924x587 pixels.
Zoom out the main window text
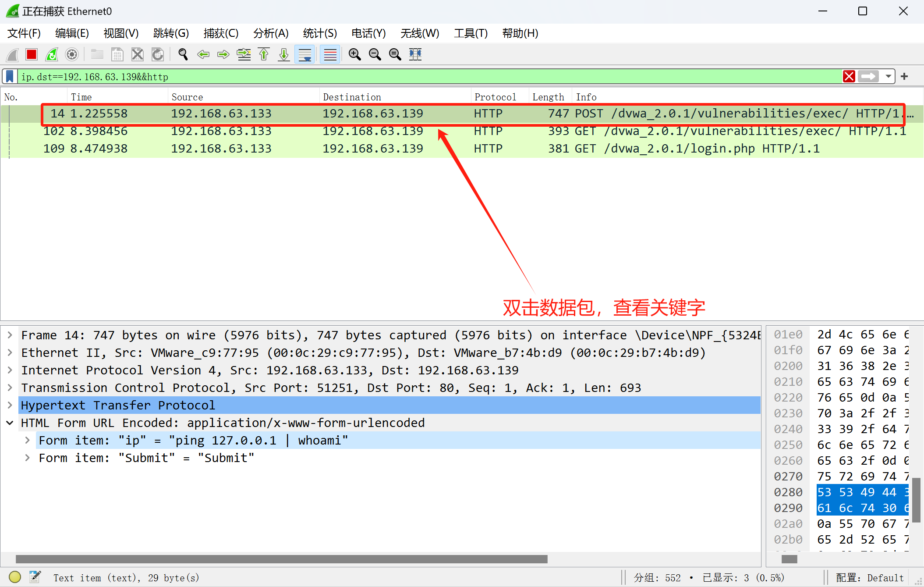point(375,54)
